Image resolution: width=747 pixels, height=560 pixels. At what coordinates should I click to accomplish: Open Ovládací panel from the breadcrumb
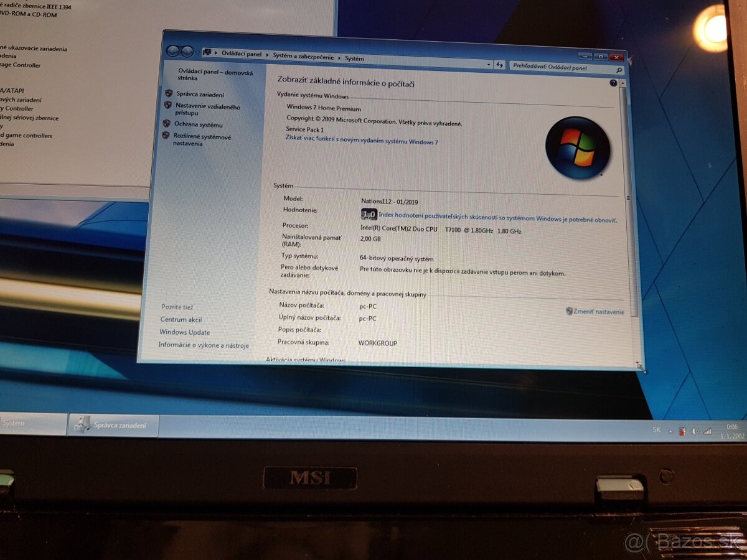coord(241,54)
